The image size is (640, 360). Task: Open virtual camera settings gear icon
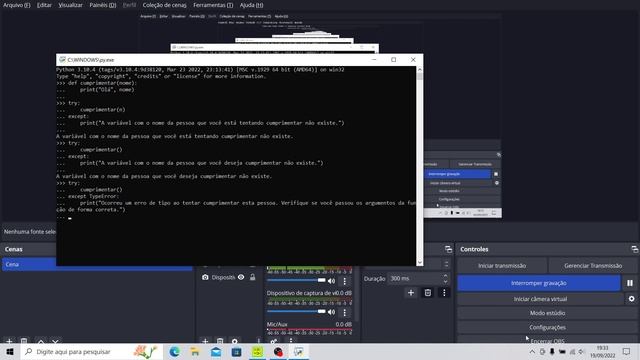point(631,299)
